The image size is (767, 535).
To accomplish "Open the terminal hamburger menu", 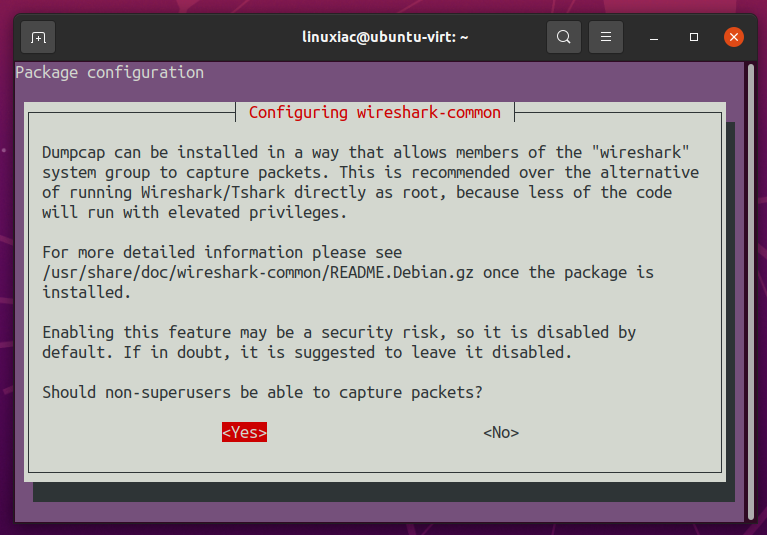I will pos(606,37).
